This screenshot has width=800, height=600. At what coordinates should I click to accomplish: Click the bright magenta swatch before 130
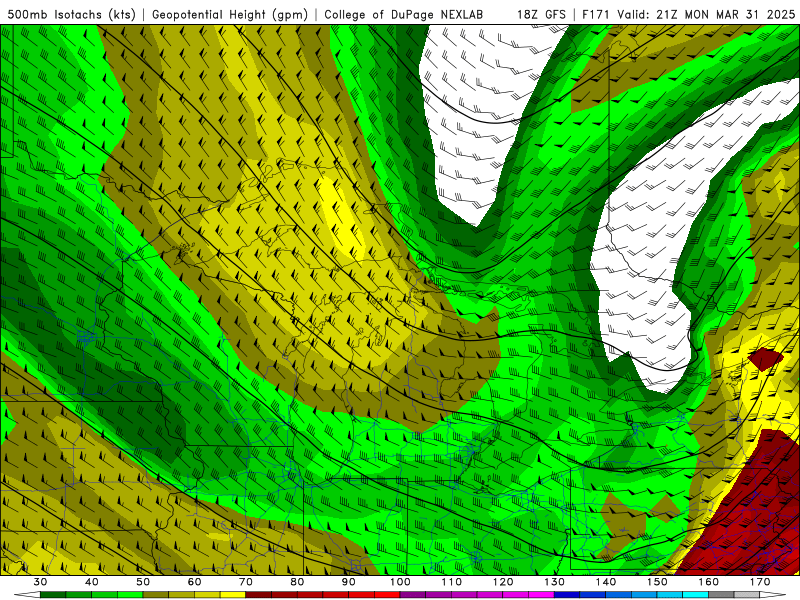coord(541,595)
